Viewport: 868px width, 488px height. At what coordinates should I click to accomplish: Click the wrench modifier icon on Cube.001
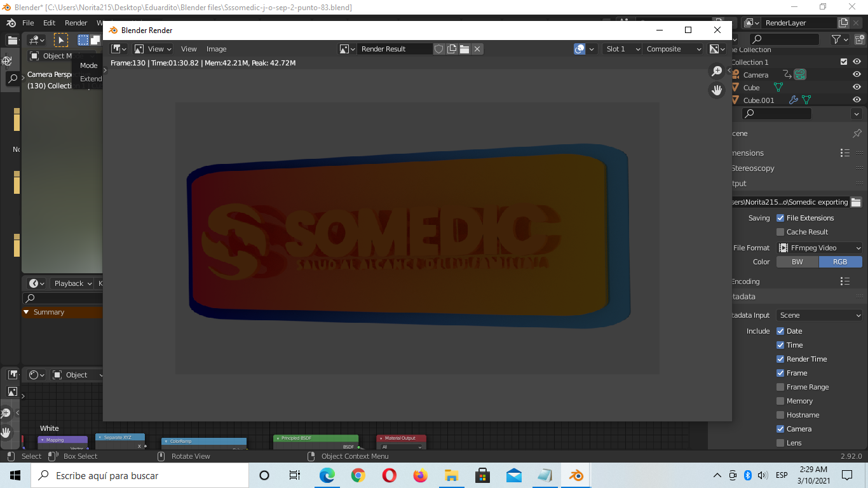point(793,100)
